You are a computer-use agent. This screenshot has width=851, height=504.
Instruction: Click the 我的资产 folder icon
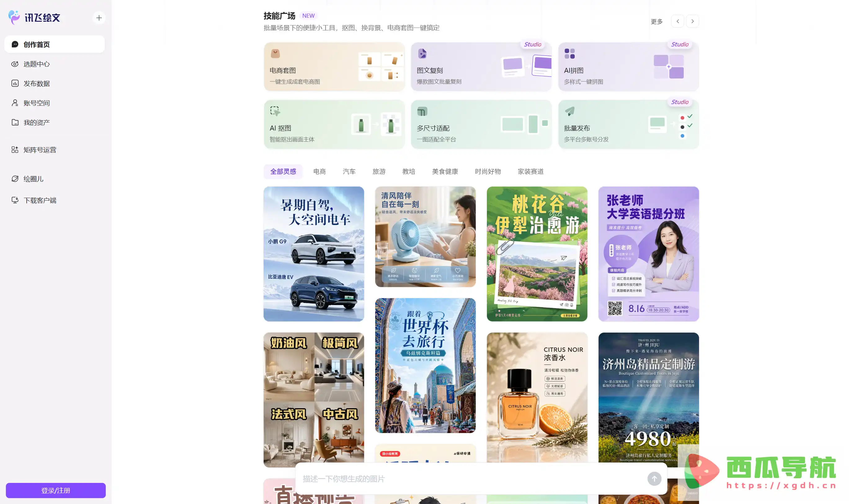[x=15, y=122]
